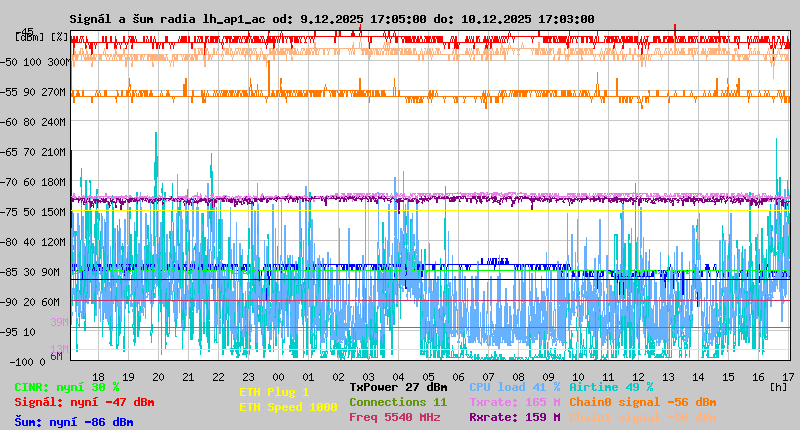The width and height of the screenshot is (800, 430).
Task: Click the yellow ETH Plug legend text
Action: pos(274,392)
